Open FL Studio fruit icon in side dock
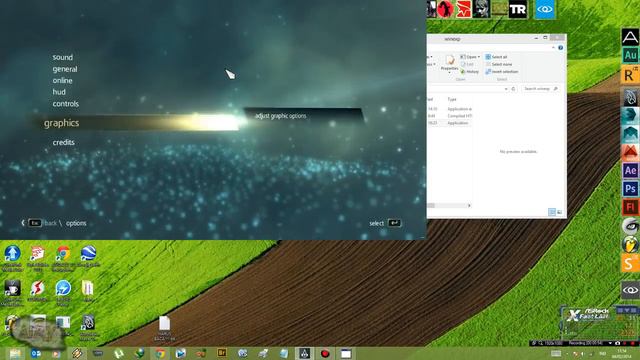640x360 pixels. pos(630,244)
